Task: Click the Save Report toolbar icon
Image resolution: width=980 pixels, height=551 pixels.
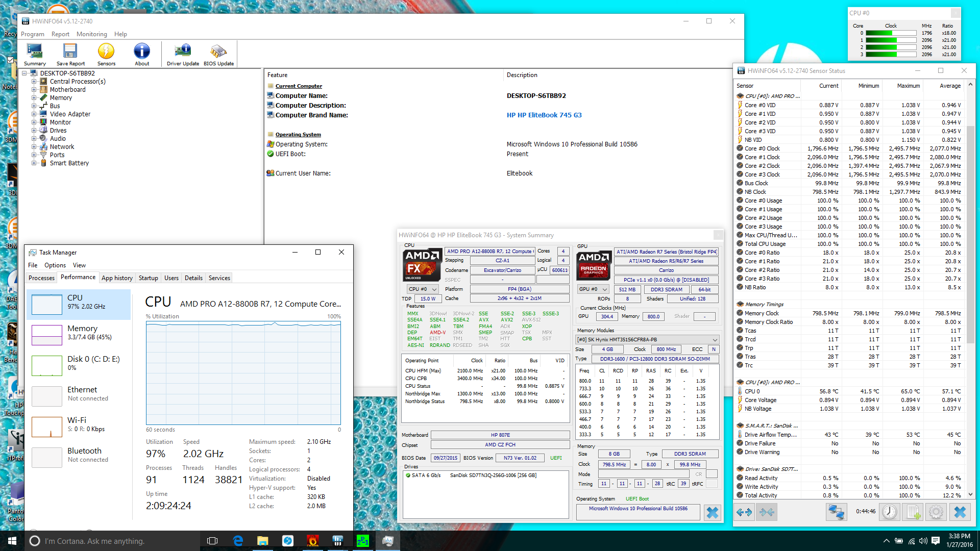Action: (x=70, y=55)
